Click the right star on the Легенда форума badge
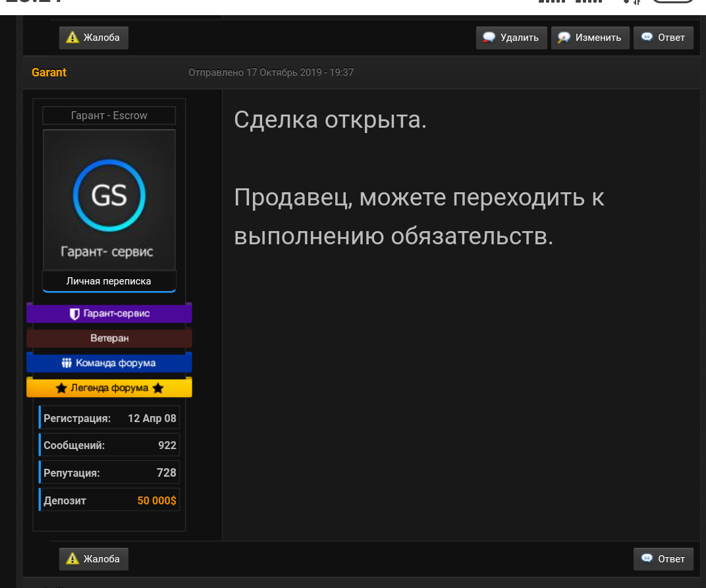 coord(157,388)
